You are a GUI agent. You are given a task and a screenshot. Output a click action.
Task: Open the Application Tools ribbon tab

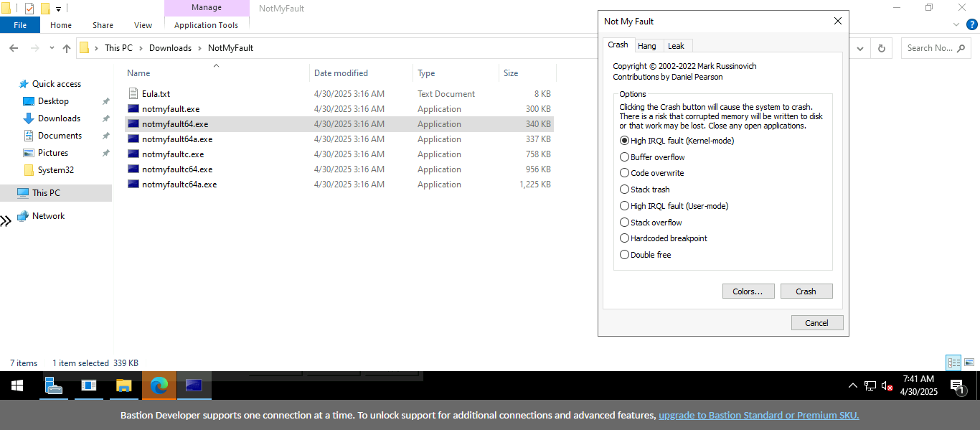[207, 25]
